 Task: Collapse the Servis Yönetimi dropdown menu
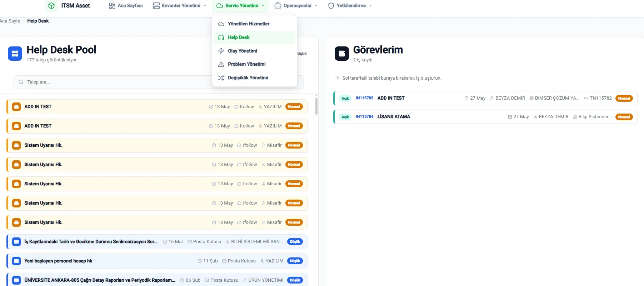tap(240, 6)
